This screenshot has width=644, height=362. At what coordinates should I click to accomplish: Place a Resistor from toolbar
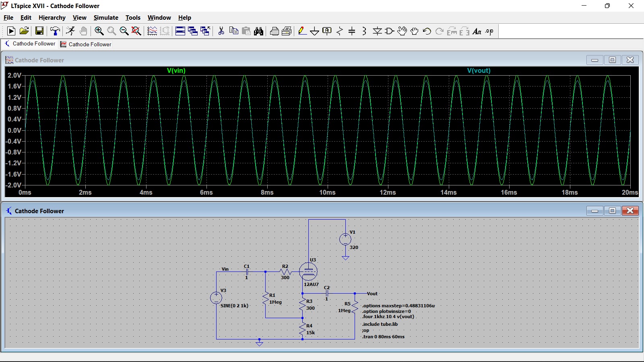pyautogui.click(x=340, y=31)
